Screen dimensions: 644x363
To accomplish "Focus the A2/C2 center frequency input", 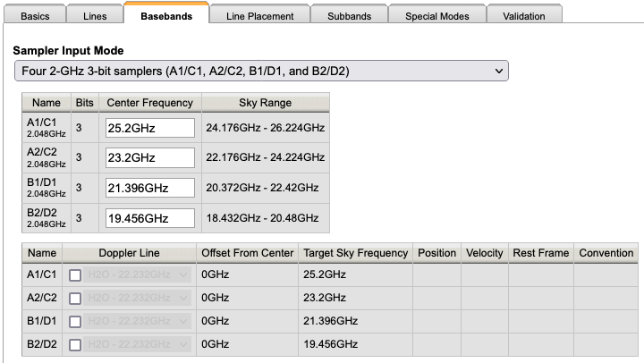I will 149,158.
